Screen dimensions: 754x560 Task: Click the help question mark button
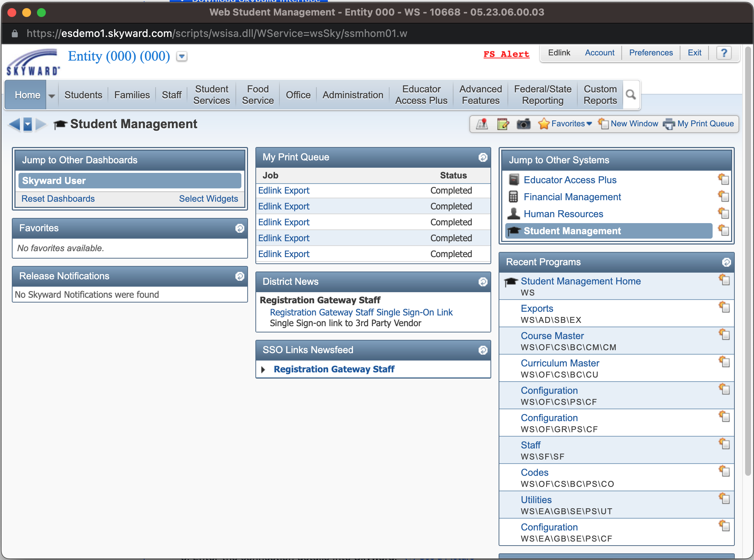coord(724,53)
